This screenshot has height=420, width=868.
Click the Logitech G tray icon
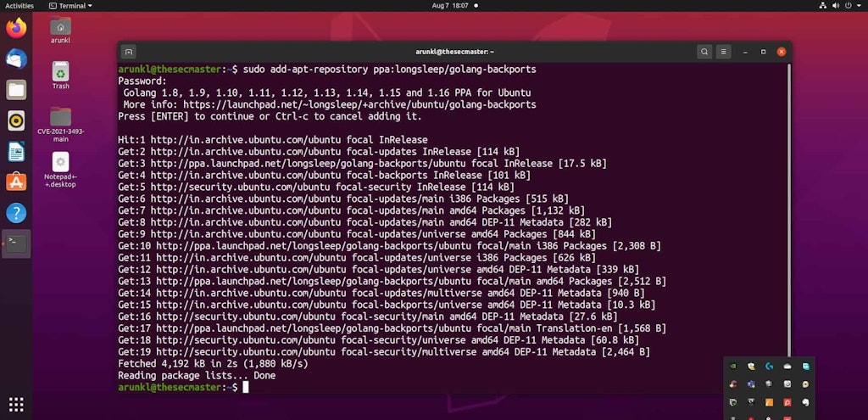point(769,367)
